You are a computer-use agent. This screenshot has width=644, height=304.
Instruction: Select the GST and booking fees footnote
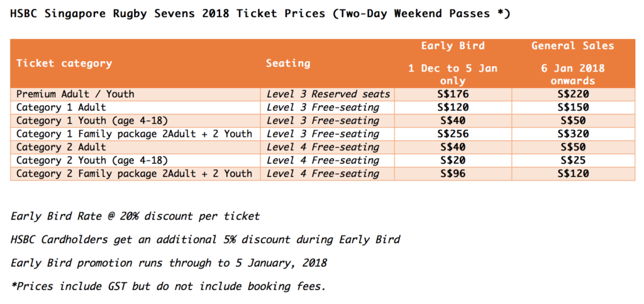(x=169, y=286)
